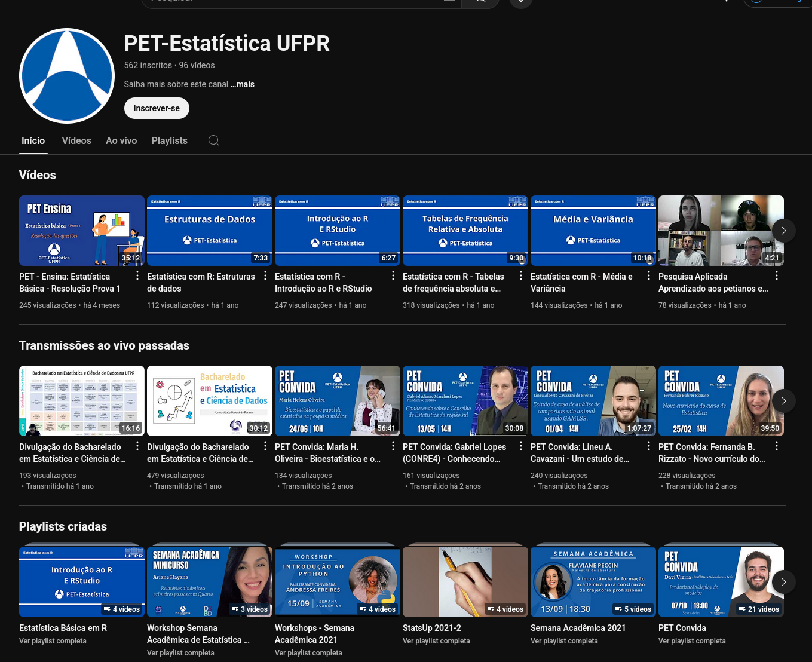Open options for PET Convida Lineu Cavazani
812x662 pixels.
(x=649, y=446)
